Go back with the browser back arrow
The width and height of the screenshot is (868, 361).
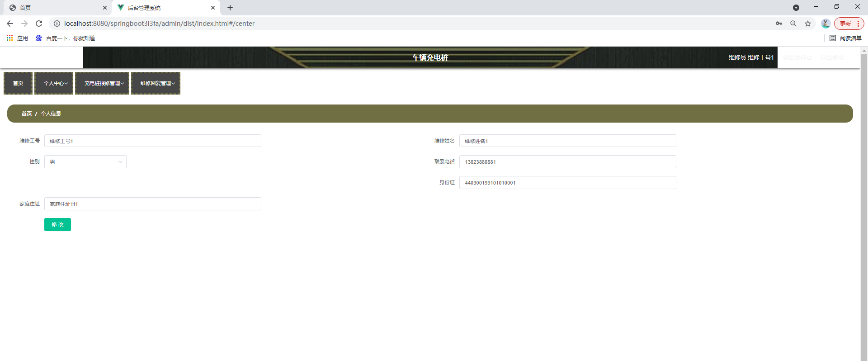click(10, 24)
